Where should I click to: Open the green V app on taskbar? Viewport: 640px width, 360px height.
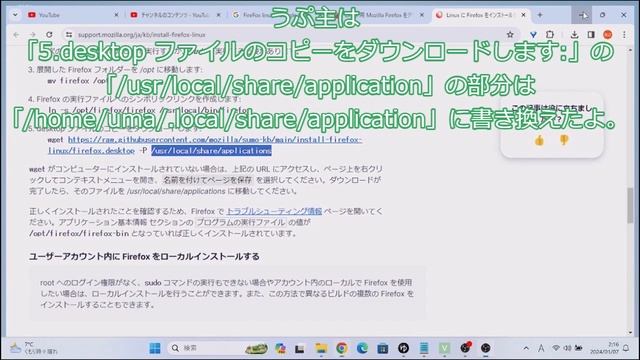click(444, 348)
